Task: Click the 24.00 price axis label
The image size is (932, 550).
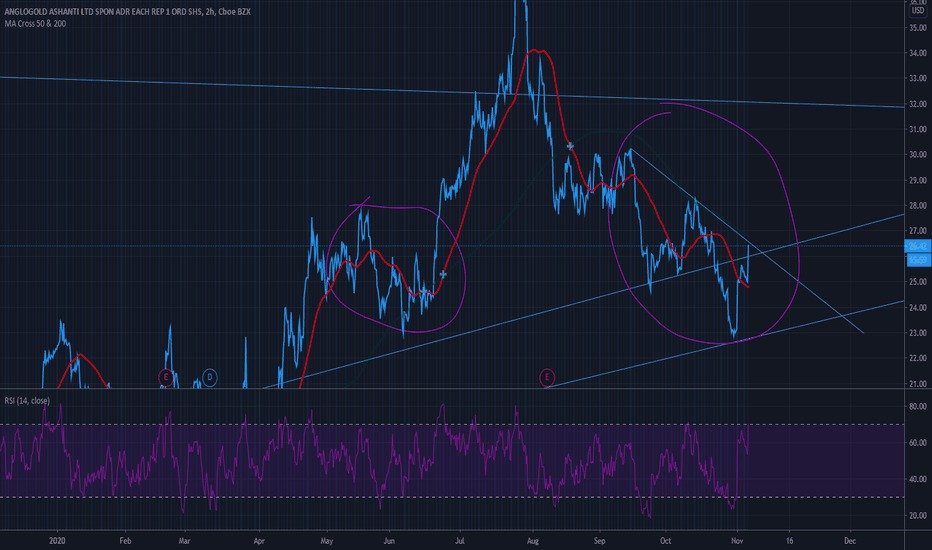Action: [918, 307]
